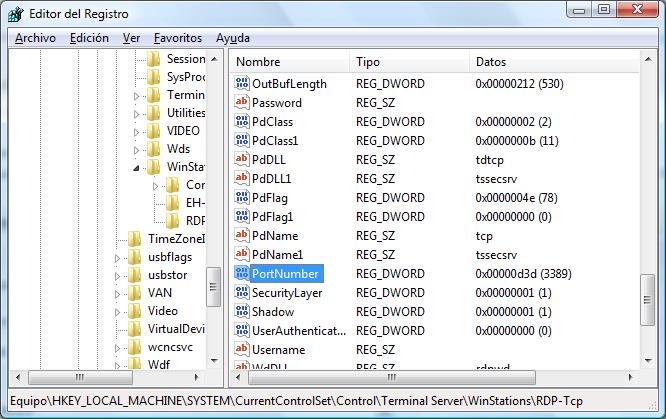Click the string icon beside Username
The width and height of the screenshot is (666, 419).
(x=242, y=349)
